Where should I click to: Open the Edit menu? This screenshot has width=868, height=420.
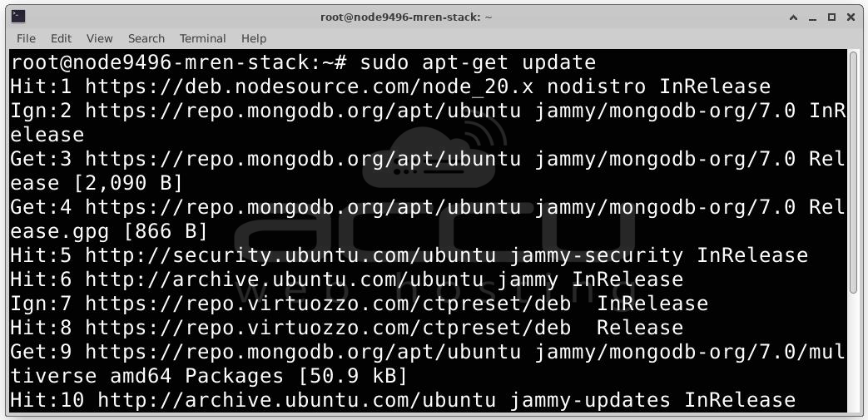pyautogui.click(x=61, y=38)
